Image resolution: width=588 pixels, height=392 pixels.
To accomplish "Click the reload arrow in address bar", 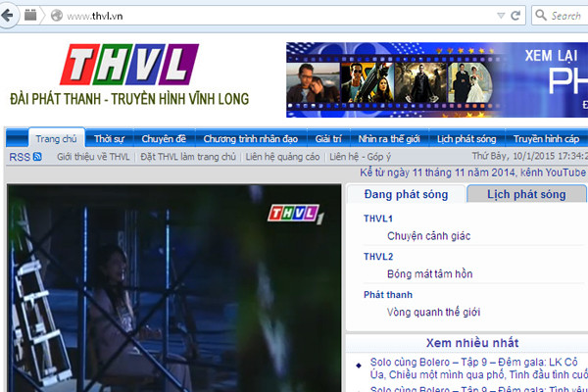I will click(515, 16).
